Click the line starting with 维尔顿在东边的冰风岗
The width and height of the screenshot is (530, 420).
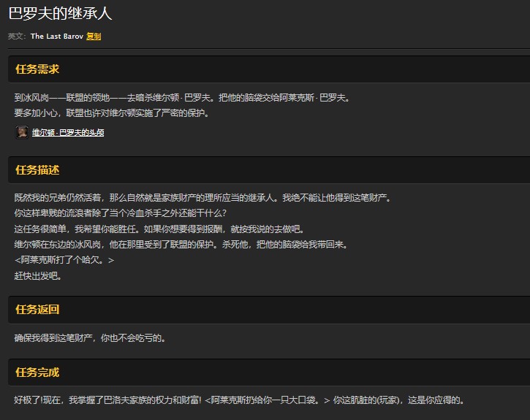click(x=180, y=244)
